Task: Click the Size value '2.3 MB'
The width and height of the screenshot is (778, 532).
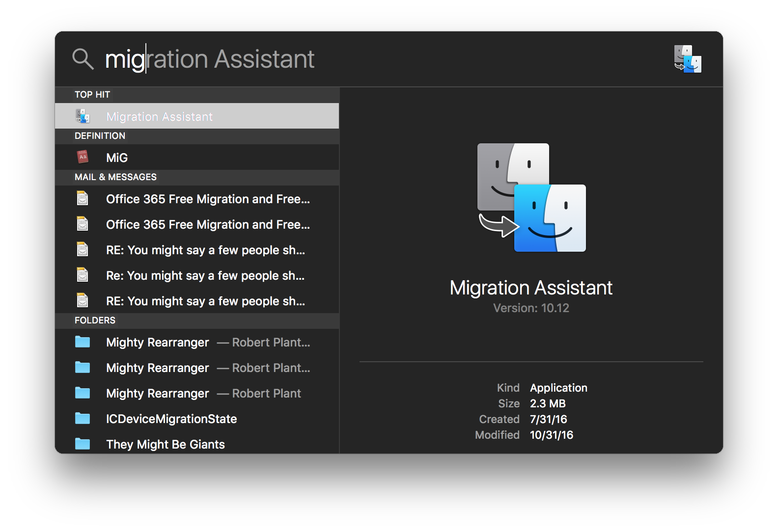Action: click(x=548, y=403)
